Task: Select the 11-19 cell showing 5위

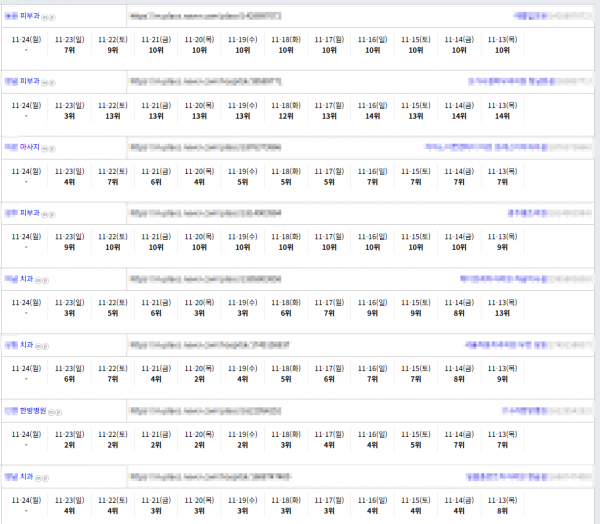Action: 243,176
